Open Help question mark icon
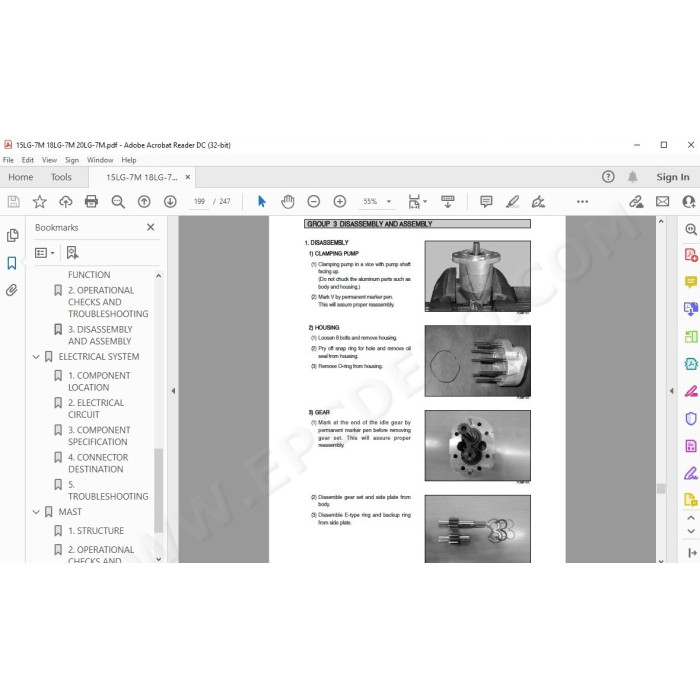 [x=608, y=177]
